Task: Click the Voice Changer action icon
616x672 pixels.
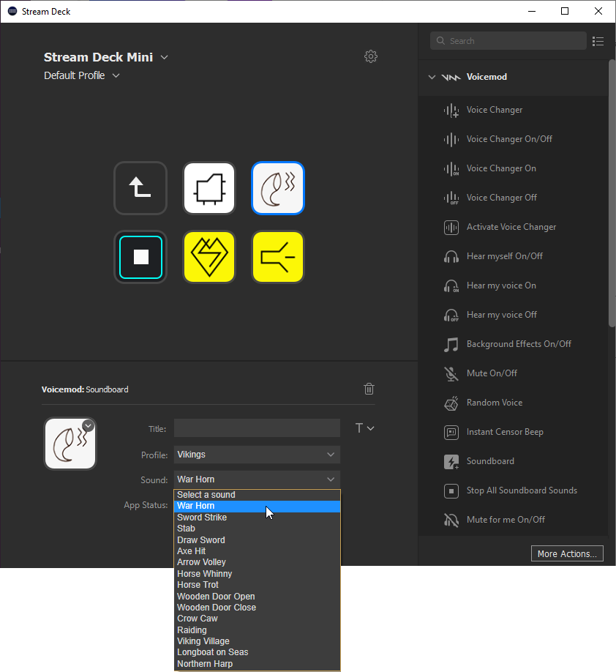Action: click(x=451, y=110)
